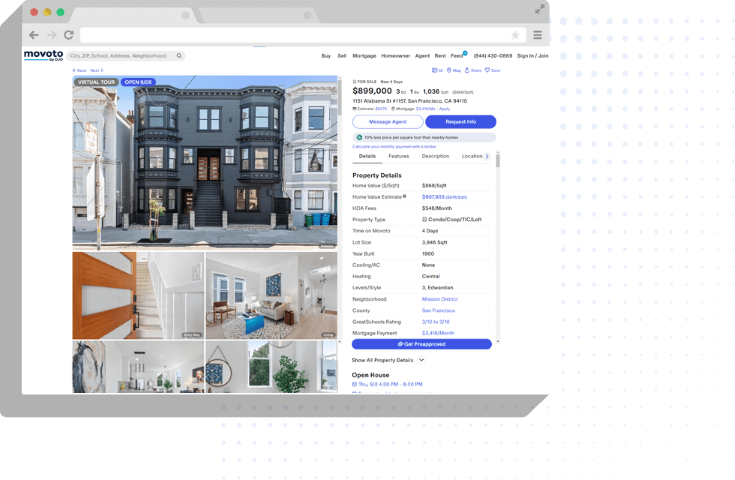Click the mortgage Apply link under address
Image resolution: width=735 pixels, height=480 pixels.
pos(444,109)
